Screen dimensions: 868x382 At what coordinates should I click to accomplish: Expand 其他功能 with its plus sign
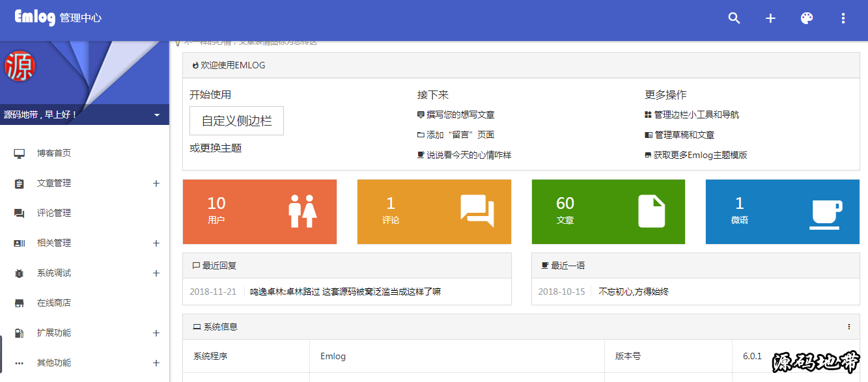(x=156, y=363)
